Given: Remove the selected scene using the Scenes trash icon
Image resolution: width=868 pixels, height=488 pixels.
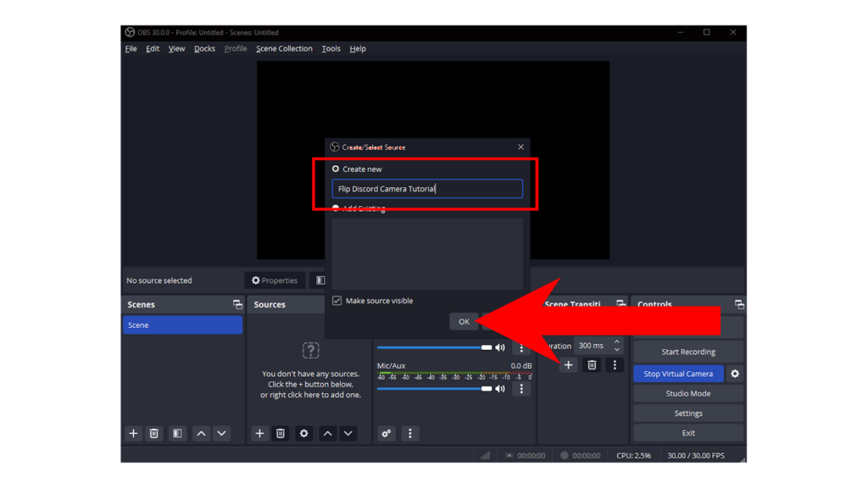Looking at the screenshot, I should pyautogui.click(x=154, y=433).
